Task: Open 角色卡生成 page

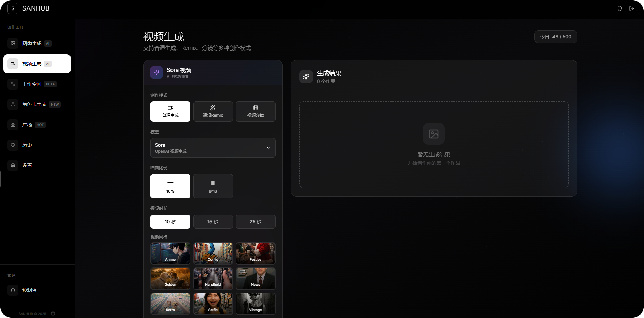Action: [37, 104]
